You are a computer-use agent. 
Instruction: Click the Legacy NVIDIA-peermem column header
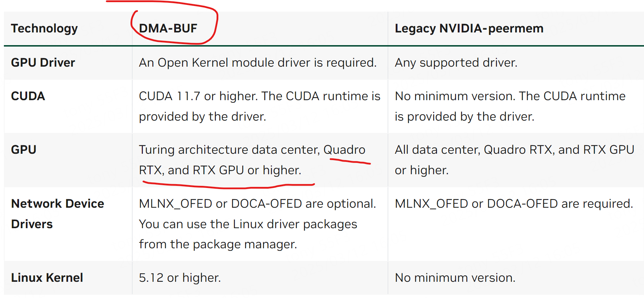point(469,29)
